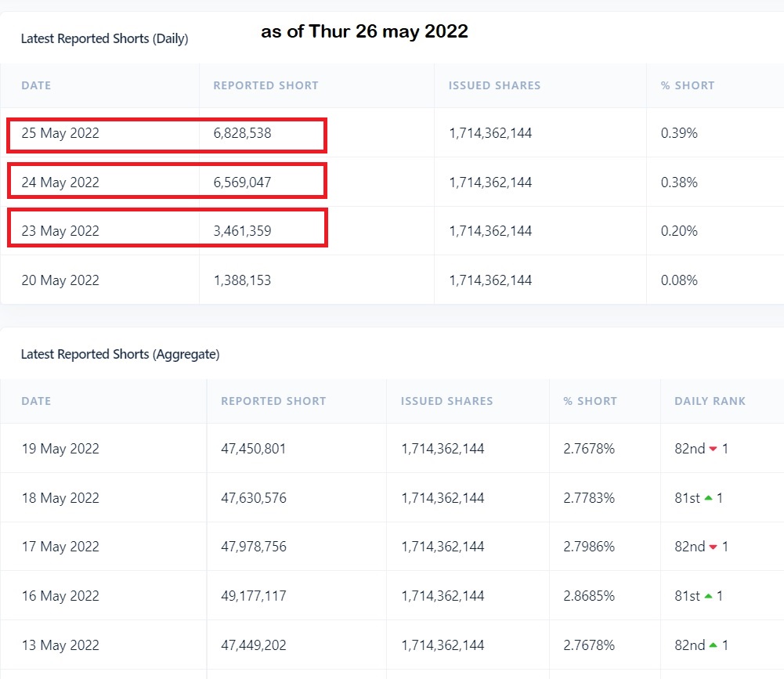Select the reported short value 6,828,538

(x=242, y=133)
